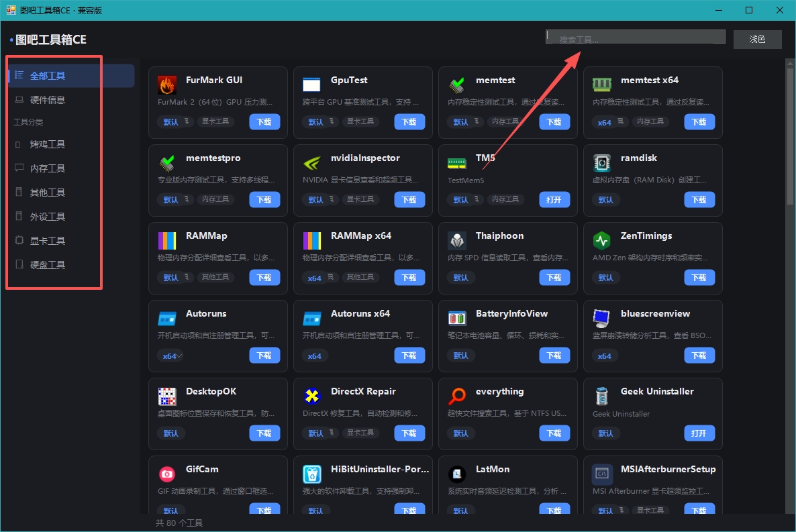Open the 默认 version dropdown on memtest

tap(466, 122)
